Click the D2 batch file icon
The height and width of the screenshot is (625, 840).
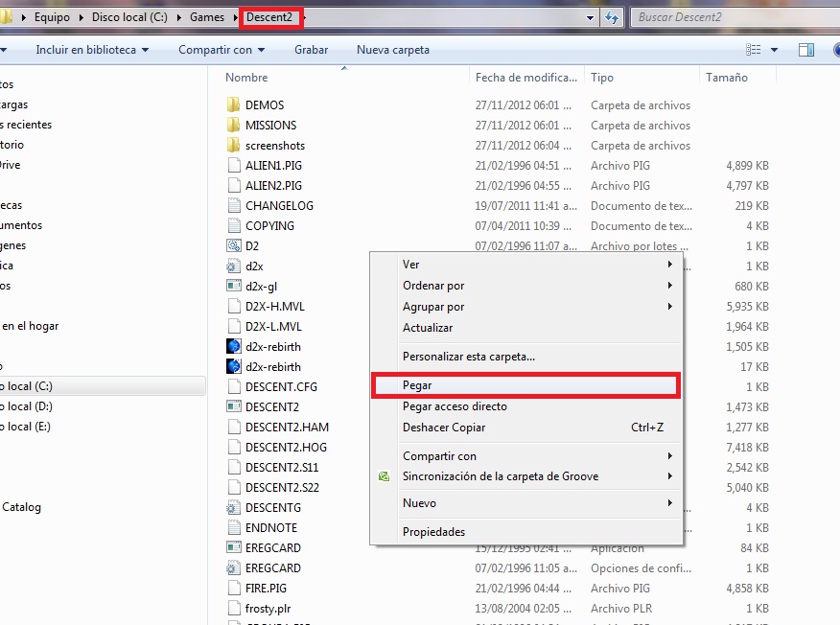(x=234, y=245)
